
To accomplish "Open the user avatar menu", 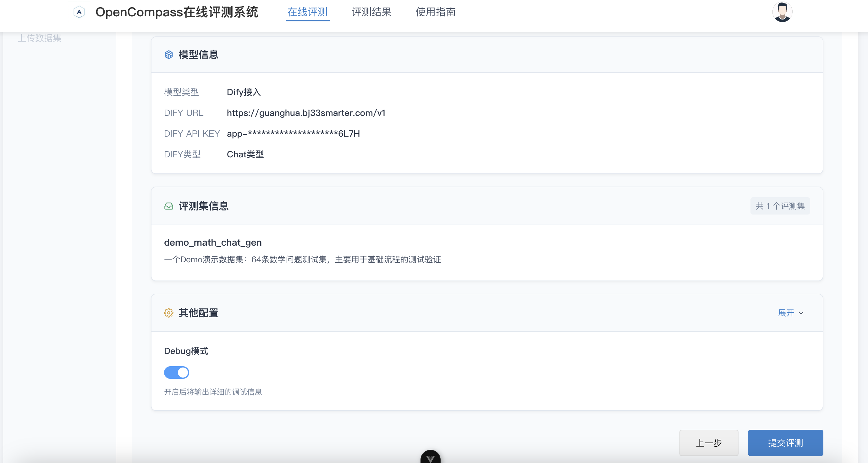I will [782, 12].
